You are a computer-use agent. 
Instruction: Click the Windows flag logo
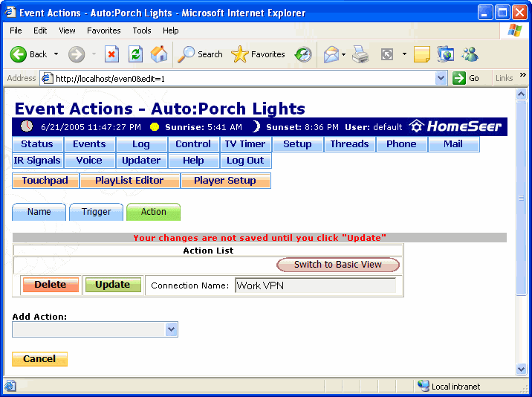point(515,30)
